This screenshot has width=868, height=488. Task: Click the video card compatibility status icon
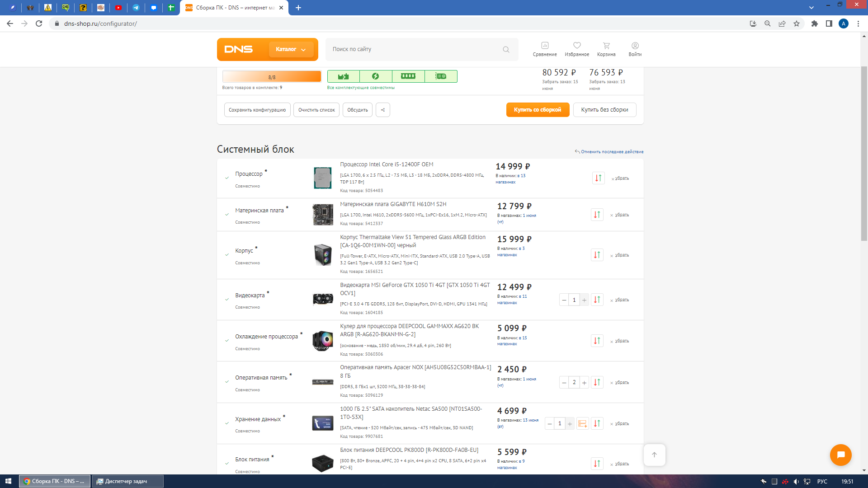[x=441, y=76]
